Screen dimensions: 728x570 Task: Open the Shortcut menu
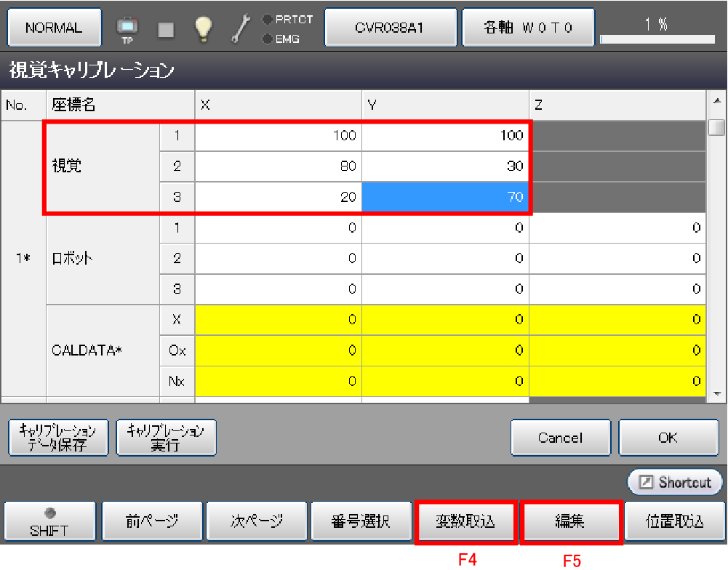676,482
